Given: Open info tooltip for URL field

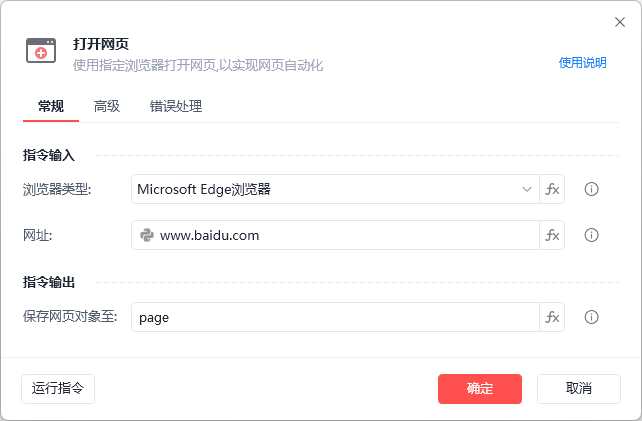Looking at the screenshot, I should pyautogui.click(x=591, y=235).
